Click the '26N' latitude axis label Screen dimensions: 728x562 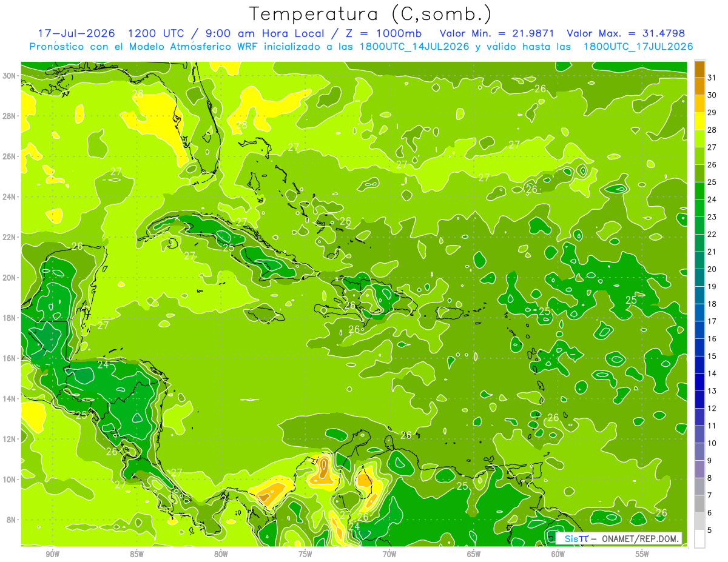coord(10,156)
